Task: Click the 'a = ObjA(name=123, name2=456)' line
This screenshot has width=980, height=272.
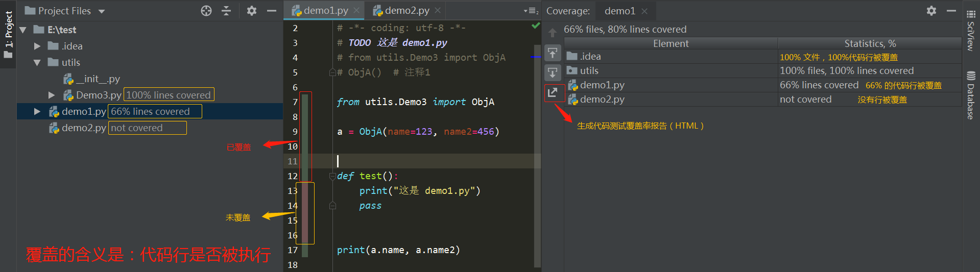Action: click(418, 132)
